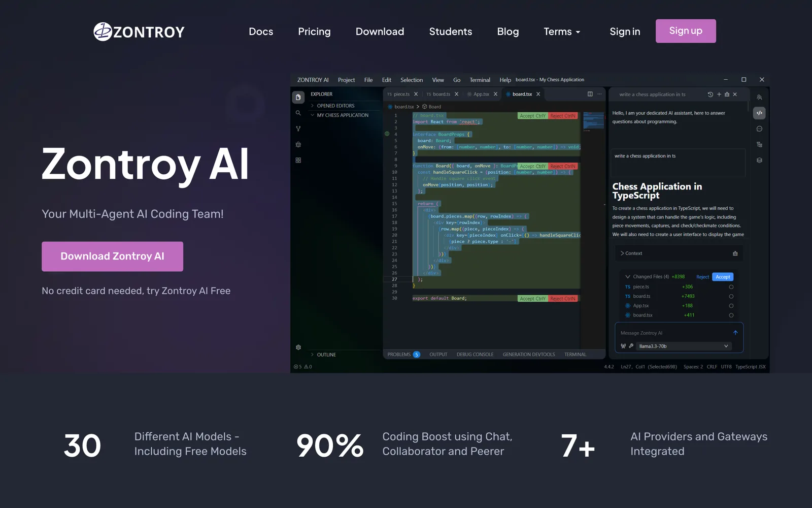Open chat history clock icon
This screenshot has height=508, width=812.
[710, 94]
